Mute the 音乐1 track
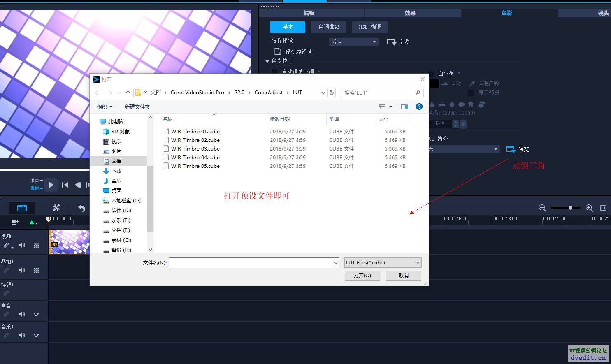611x364 pixels. point(22,335)
